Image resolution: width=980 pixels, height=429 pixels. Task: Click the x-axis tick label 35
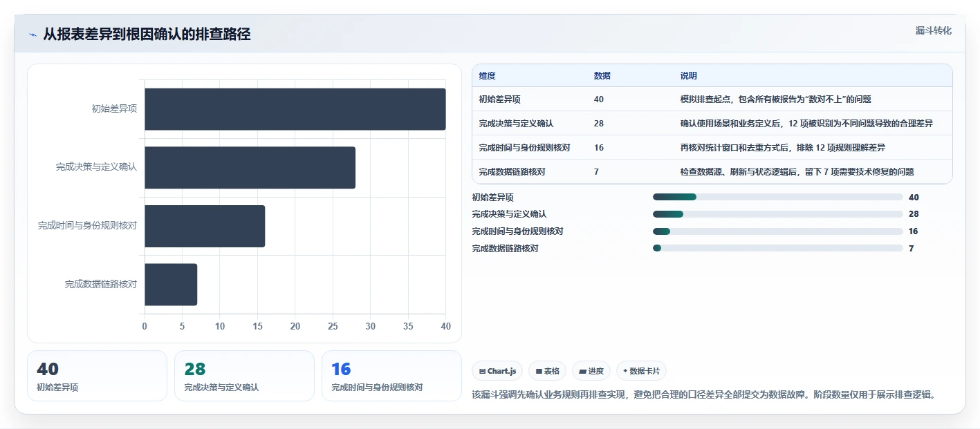[408, 326]
